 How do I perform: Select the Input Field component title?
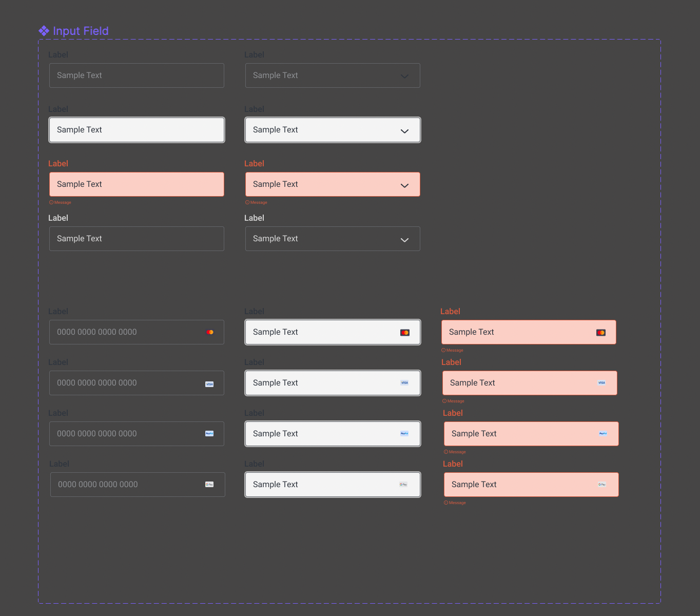[x=81, y=31]
